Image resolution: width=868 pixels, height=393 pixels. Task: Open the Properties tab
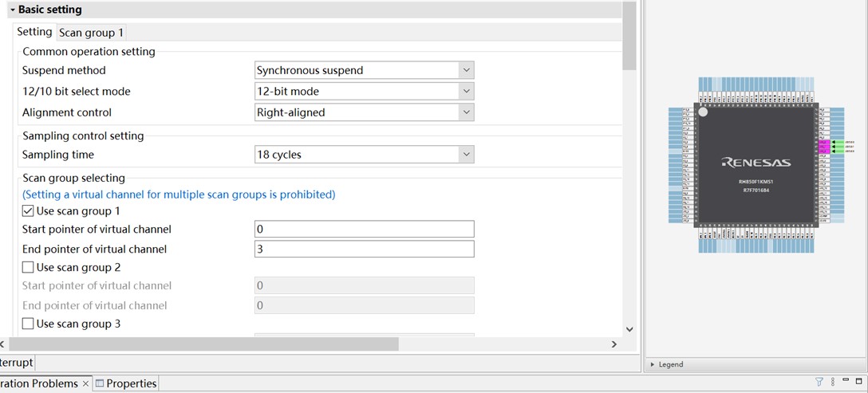(126, 383)
